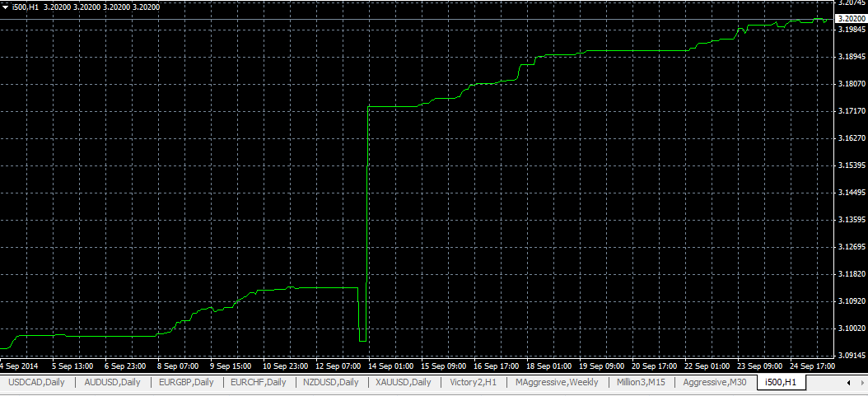Click the 12 Sep 07:00 time label
The width and height of the screenshot is (868, 396).
[x=340, y=366]
